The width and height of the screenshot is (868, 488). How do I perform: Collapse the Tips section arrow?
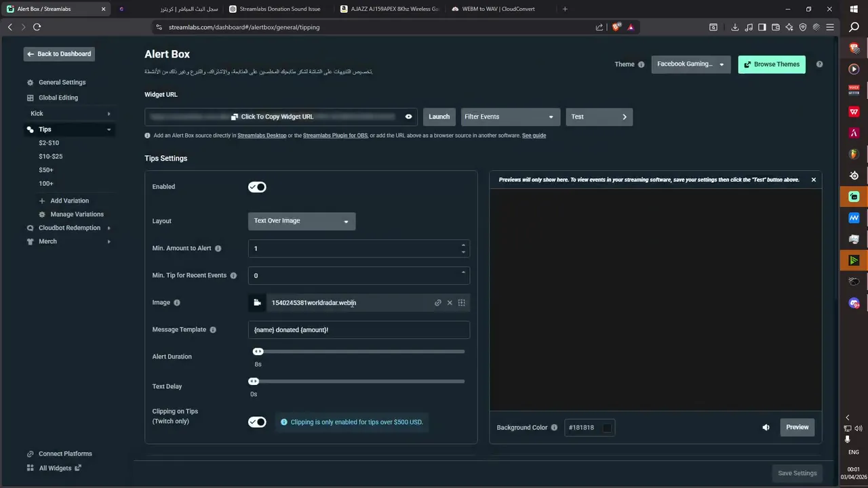(x=108, y=129)
